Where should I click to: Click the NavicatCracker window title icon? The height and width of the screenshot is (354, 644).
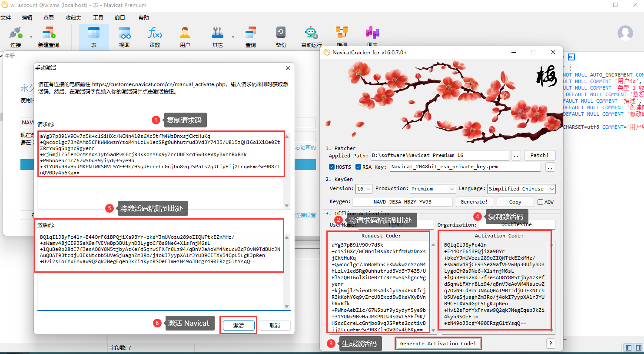pyautogui.click(x=327, y=52)
